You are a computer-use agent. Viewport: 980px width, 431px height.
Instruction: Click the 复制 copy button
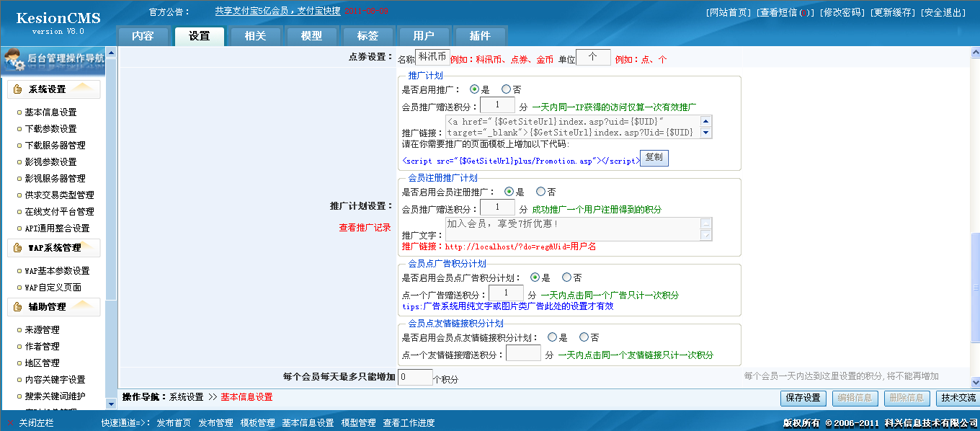click(x=653, y=159)
